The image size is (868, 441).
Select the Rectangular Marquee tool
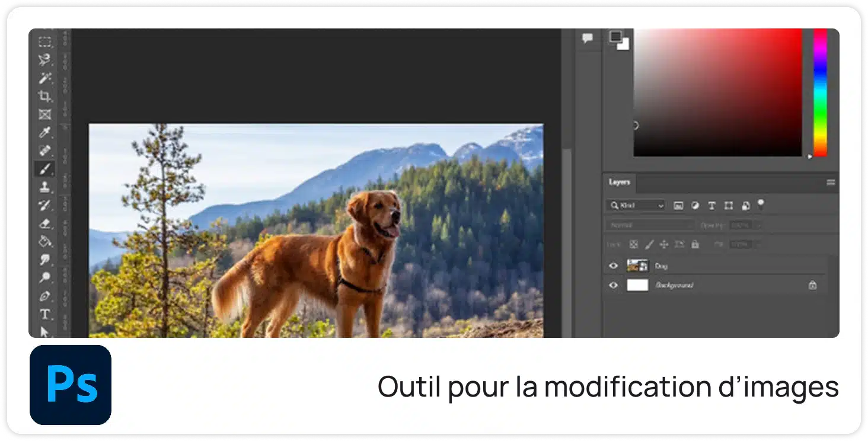pyautogui.click(x=45, y=42)
